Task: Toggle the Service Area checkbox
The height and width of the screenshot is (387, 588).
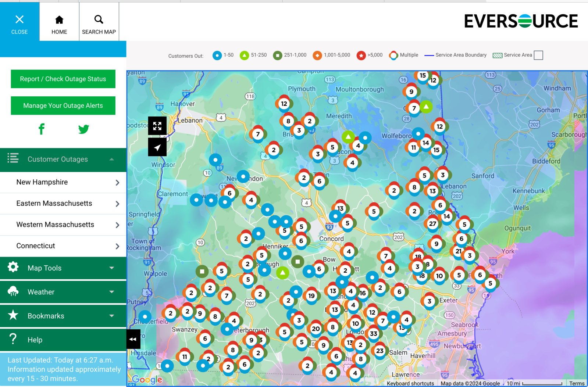Action: pos(538,55)
